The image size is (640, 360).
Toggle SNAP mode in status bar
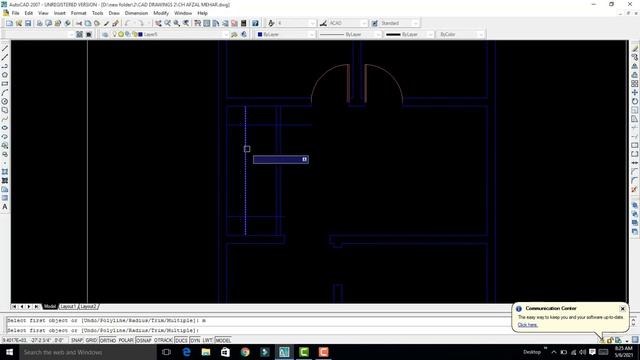[x=77, y=340]
